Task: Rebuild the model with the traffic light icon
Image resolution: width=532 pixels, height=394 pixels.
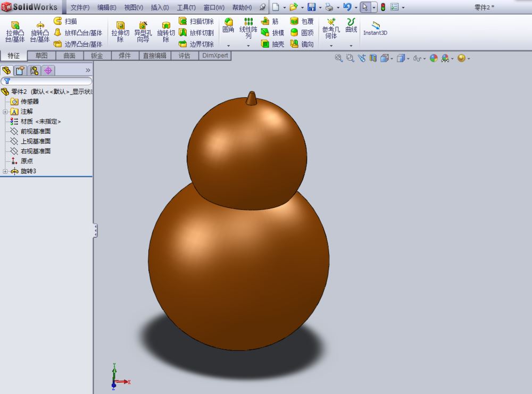Action: click(x=383, y=7)
